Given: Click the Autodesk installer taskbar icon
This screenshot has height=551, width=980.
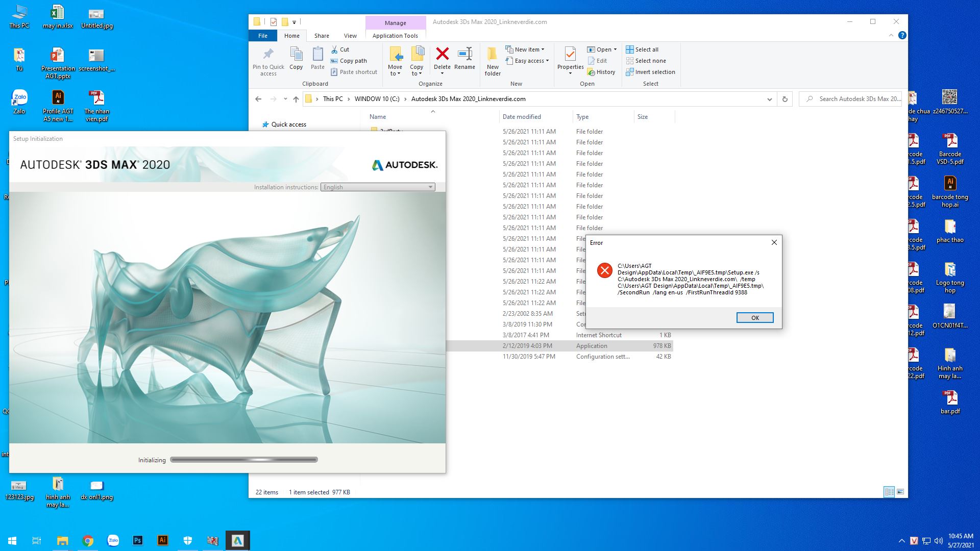Looking at the screenshot, I should pos(237,540).
